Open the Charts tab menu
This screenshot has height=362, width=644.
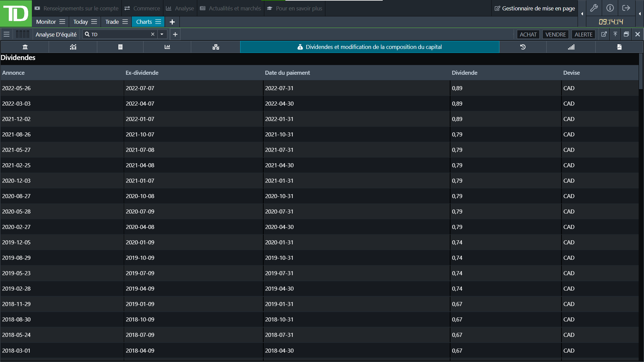[158, 22]
